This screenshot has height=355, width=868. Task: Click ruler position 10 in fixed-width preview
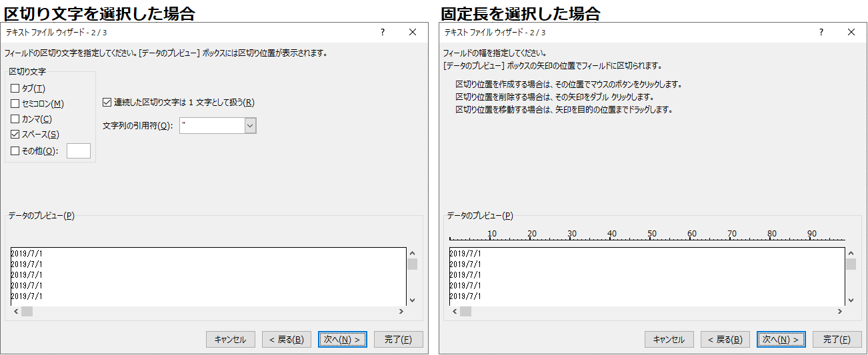492,234
